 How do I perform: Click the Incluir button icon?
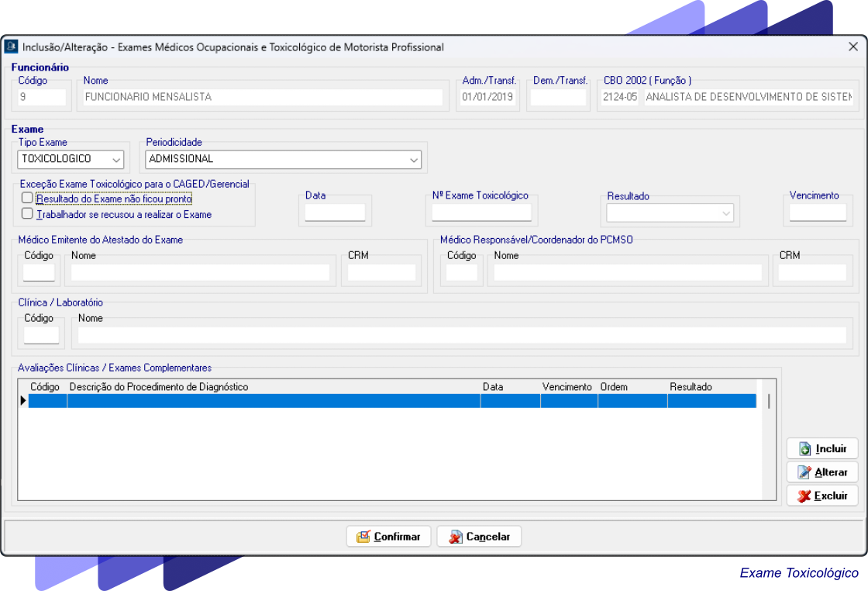click(805, 449)
